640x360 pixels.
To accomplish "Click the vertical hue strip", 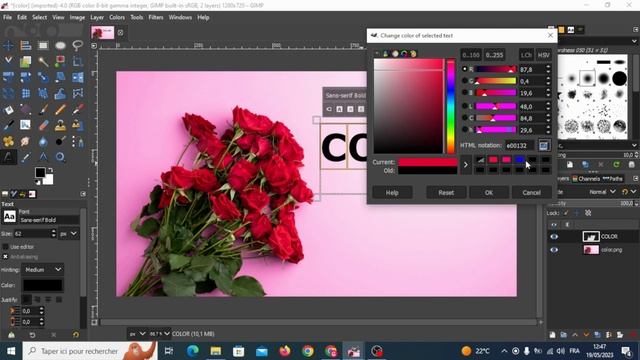I will pos(451,106).
